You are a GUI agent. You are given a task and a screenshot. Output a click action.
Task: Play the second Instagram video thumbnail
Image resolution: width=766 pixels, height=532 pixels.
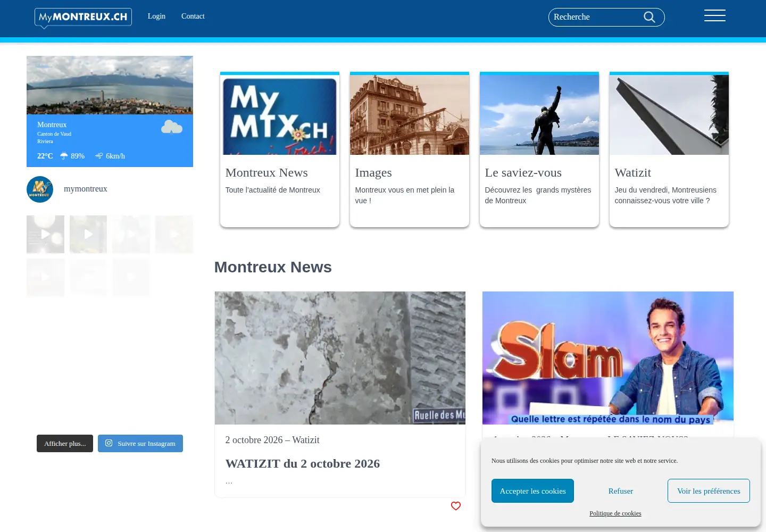point(88,234)
